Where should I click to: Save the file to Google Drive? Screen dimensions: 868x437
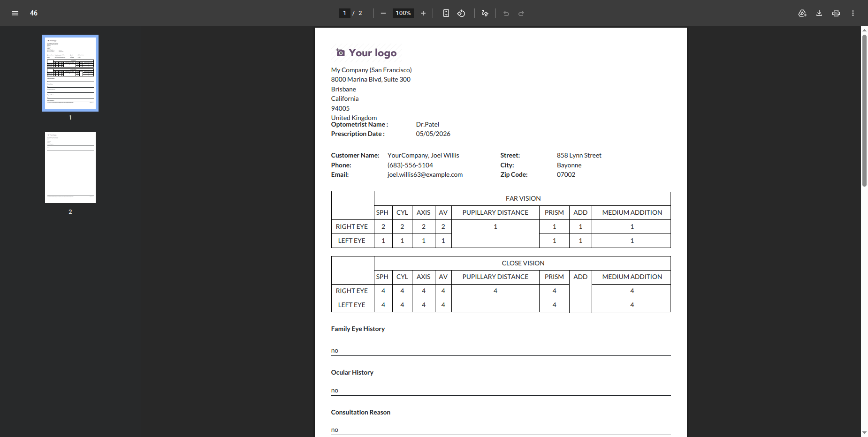tap(802, 13)
